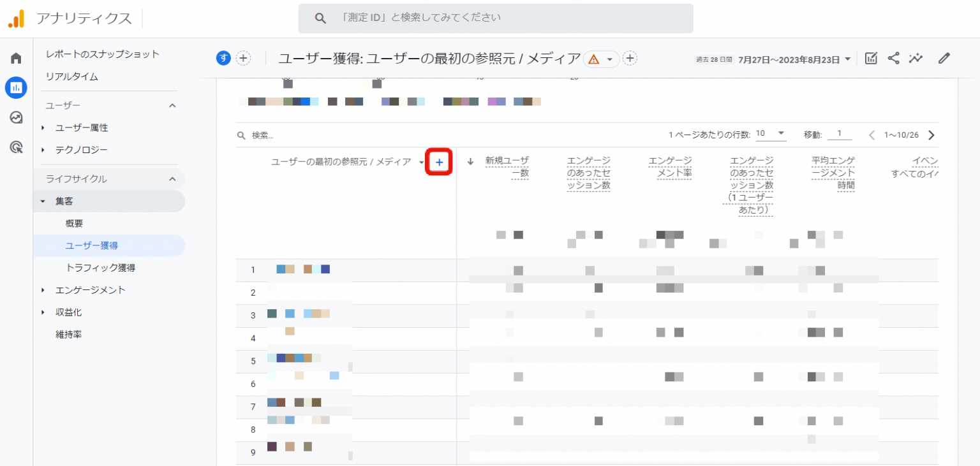Click the top 測定 ID search bar

pos(495,18)
